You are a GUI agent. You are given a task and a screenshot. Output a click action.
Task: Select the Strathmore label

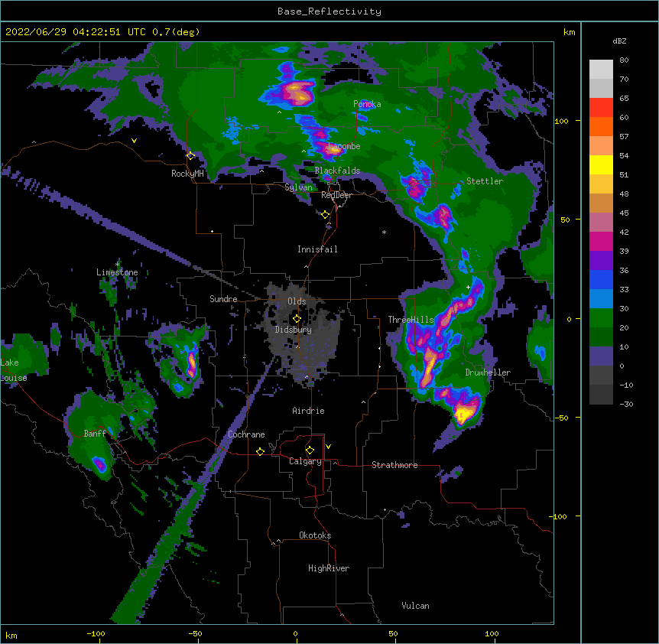(394, 465)
